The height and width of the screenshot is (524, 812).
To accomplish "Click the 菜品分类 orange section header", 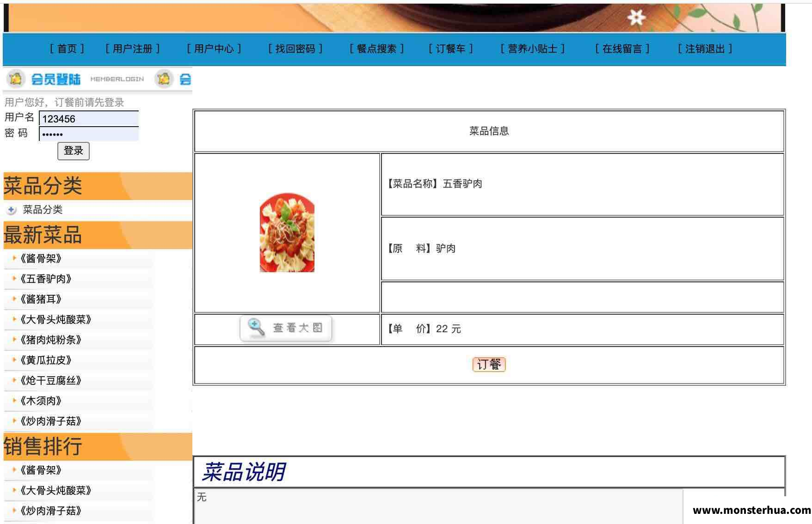I will pyautogui.click(x=98, y=186).
